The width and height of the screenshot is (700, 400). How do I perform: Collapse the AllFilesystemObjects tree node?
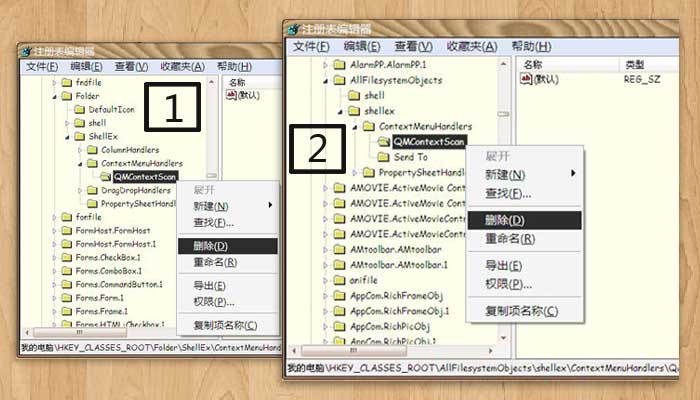tap(325, 79)
